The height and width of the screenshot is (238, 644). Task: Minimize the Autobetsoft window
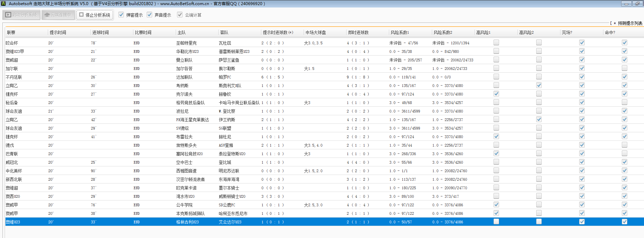pos(626,4)
